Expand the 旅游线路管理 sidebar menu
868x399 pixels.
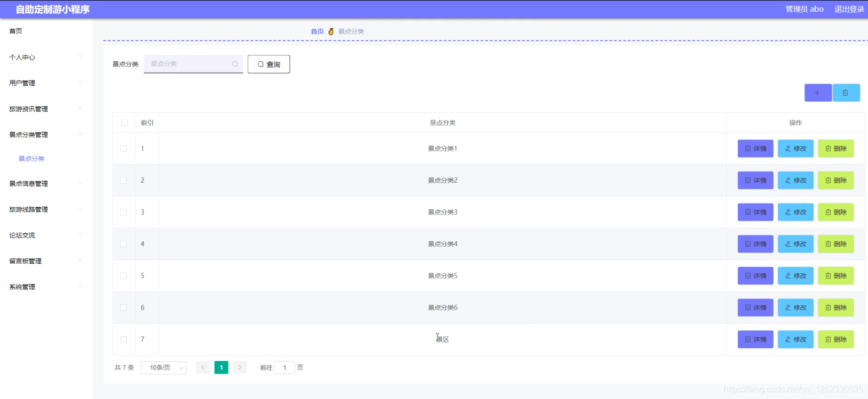(x=46, y=209)
